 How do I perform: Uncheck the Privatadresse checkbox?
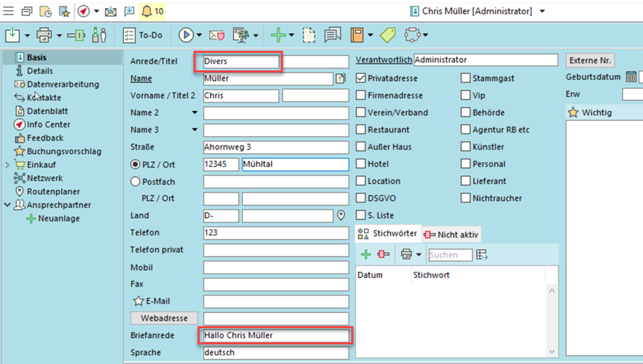tap(361, 78)
